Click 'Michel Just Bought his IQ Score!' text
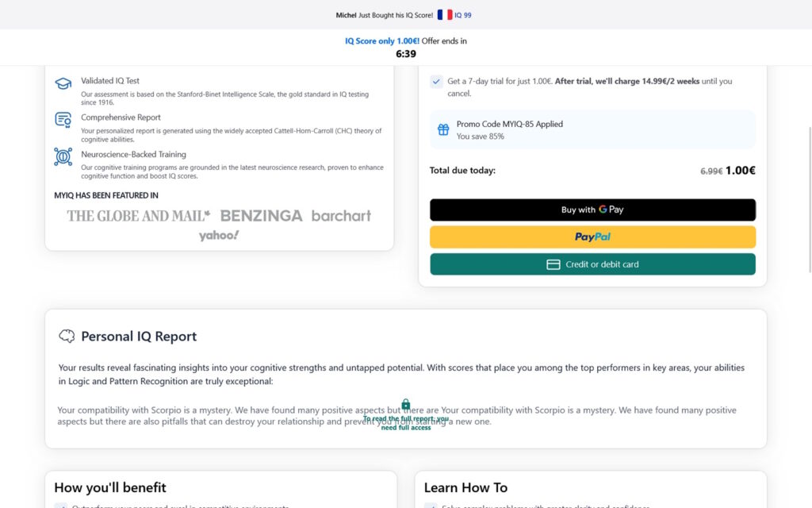Screen dimensions: 812x508 385,16
